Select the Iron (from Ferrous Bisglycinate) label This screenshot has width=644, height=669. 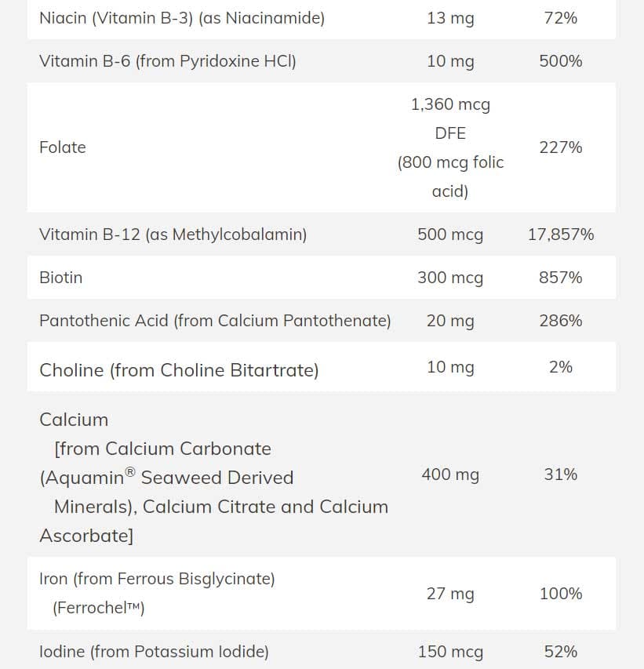157,580
